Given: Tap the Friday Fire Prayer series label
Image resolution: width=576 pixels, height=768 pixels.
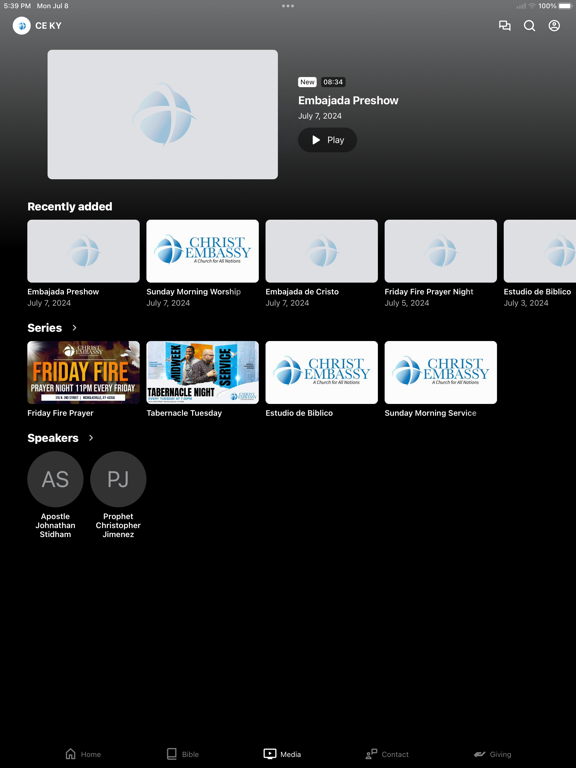Looking at the screenshot, I should coord(60,413).
